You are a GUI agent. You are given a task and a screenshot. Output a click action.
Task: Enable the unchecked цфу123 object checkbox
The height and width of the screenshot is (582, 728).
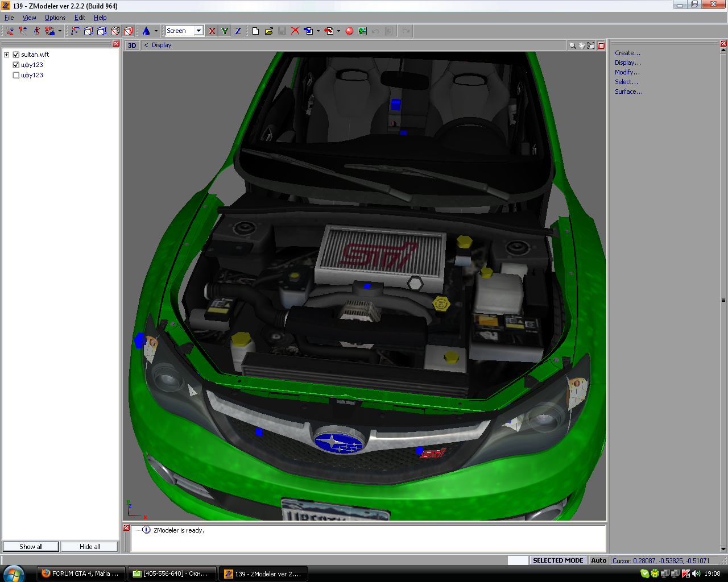coord(16,75)
